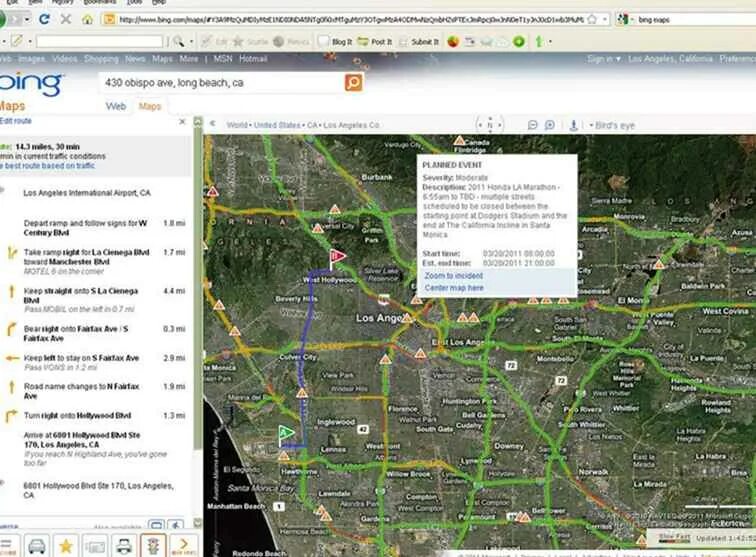Open the Bird's eye view dropdown
This screenshot has height=557, width=756.
point(612,125)
